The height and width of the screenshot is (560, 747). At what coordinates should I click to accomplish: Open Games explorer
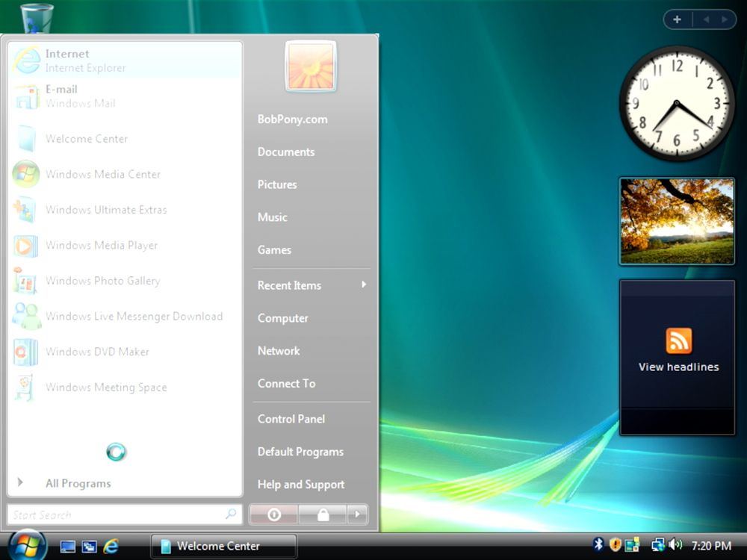click(274, 250)
